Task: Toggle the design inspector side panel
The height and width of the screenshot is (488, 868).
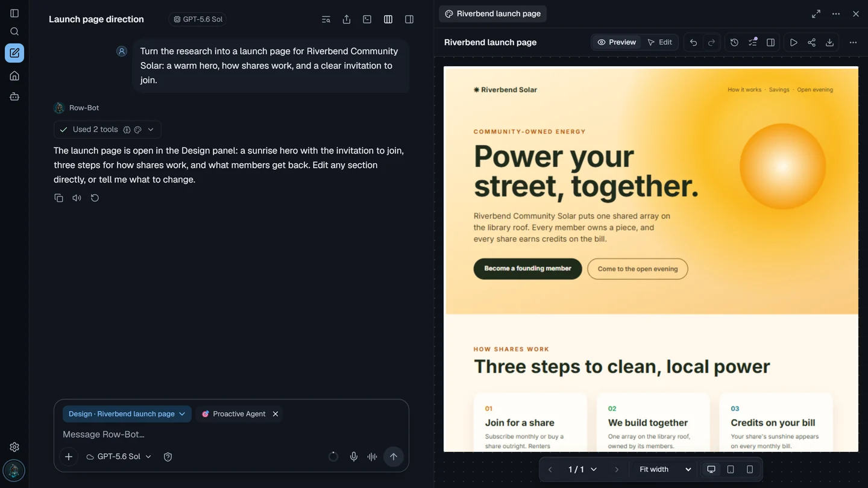Action: (x=770, y=42)
